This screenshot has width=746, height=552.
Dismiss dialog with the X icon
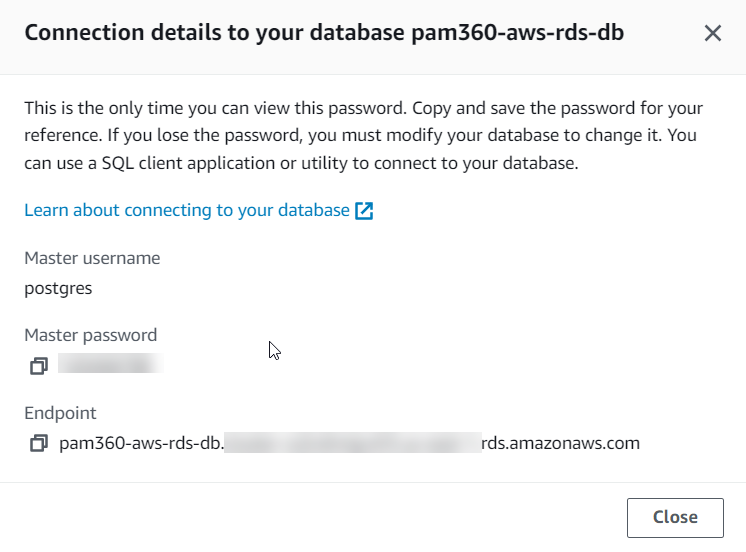coord(713,33)
